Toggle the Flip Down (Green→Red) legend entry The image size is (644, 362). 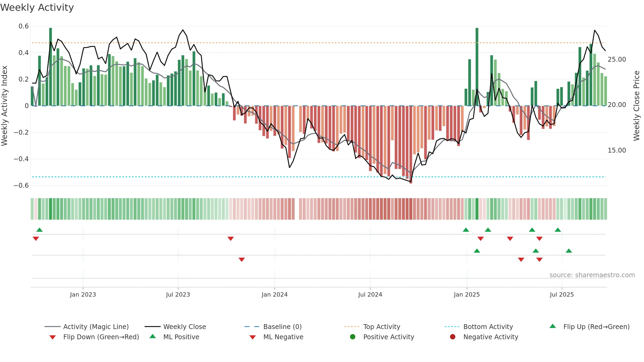click(94, 337)
